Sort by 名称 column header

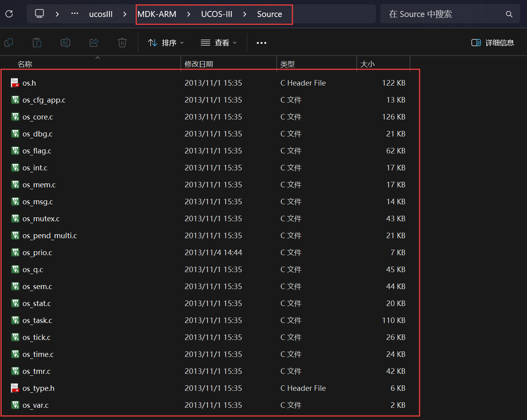[25, 64]
